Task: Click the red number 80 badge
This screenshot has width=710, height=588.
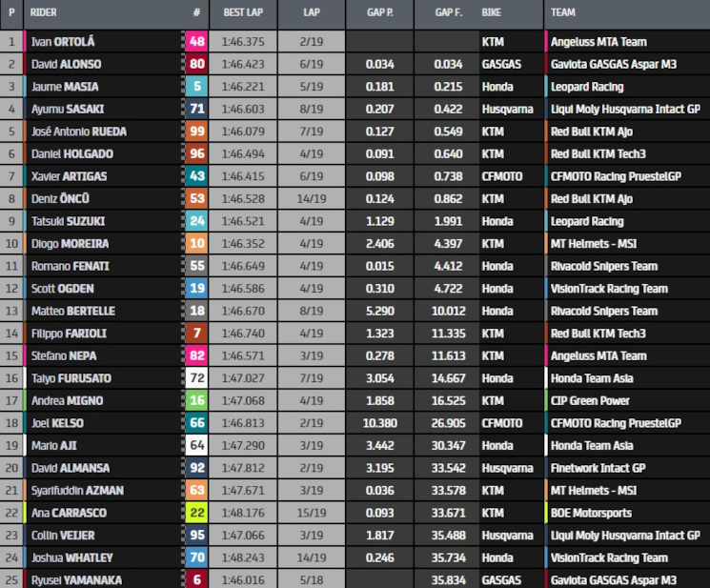Action: click(x=196, y=64)
